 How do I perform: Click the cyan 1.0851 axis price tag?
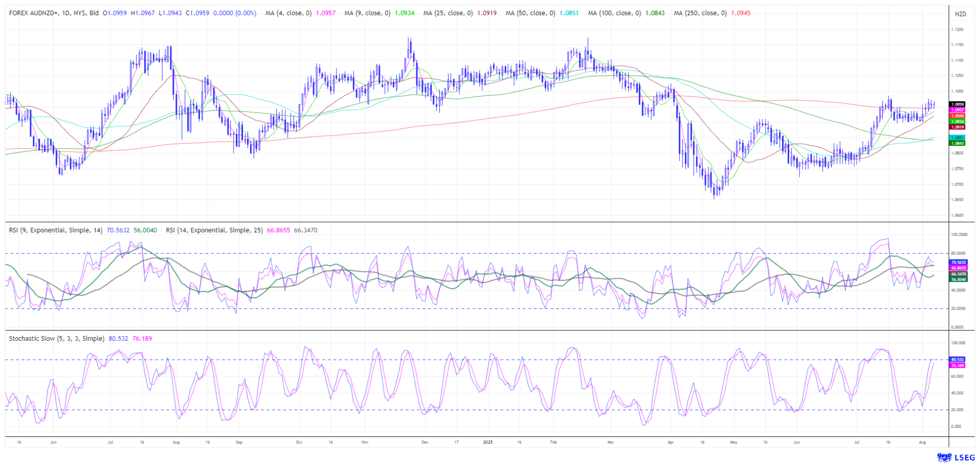(957, 138)
